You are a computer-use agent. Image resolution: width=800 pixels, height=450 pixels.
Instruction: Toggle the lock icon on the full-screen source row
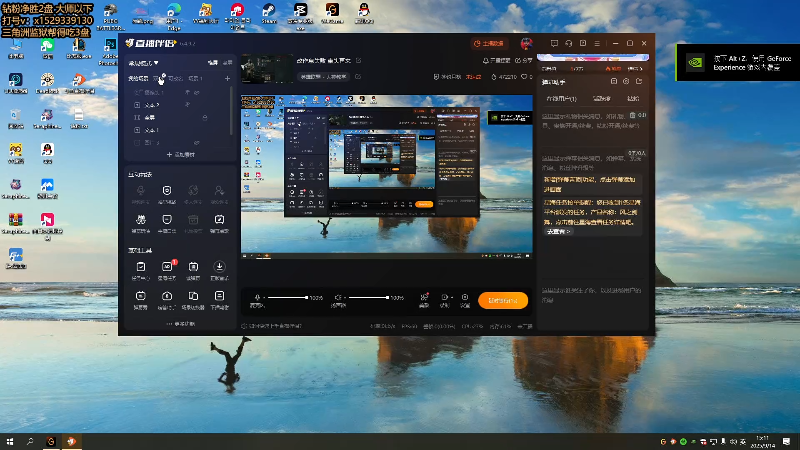[205, 117]
